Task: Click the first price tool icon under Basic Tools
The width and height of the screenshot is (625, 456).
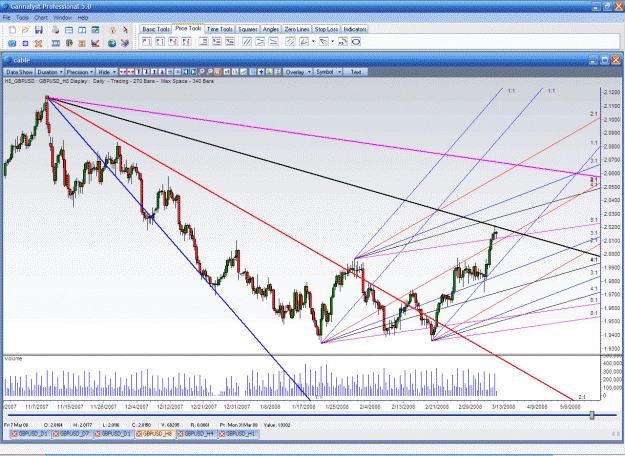Action: click(147, 41)
